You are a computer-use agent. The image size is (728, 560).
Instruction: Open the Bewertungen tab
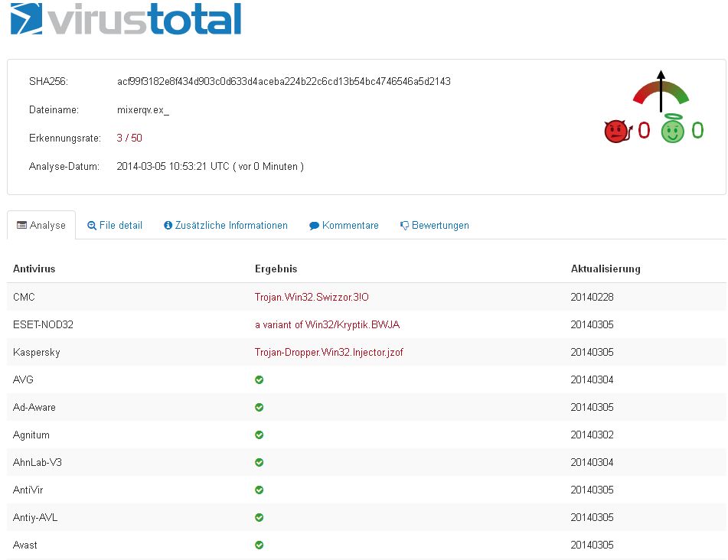click(435, 225)
